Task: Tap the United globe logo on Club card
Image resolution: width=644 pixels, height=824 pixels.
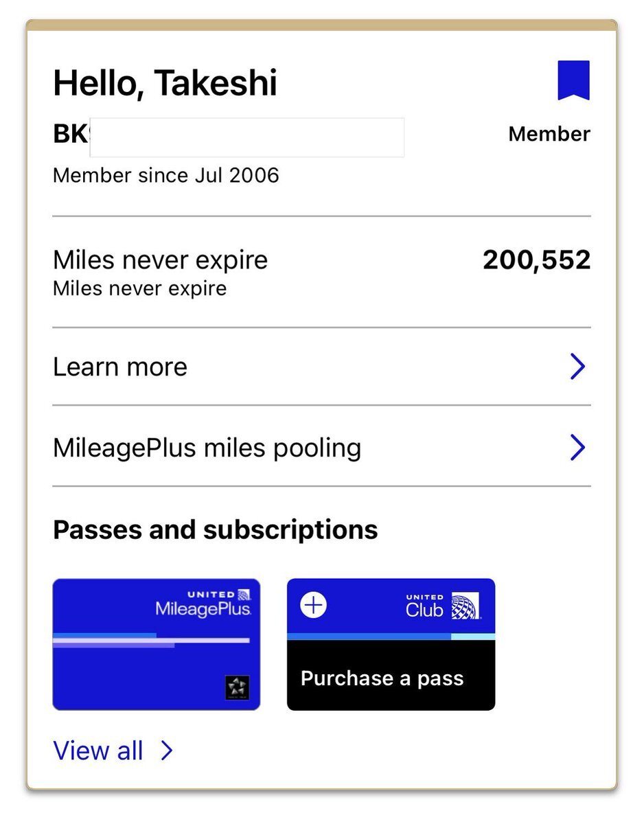Action: (x=465, y=607)
